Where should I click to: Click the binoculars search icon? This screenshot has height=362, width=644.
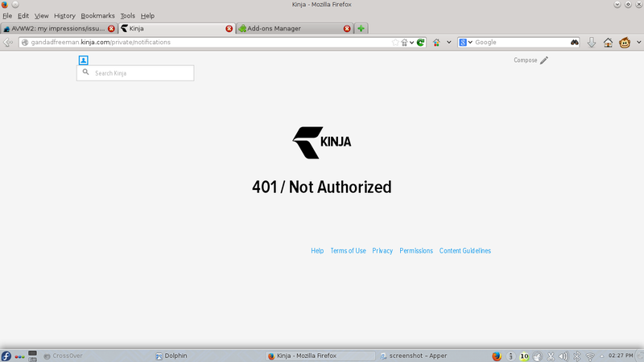574,43
